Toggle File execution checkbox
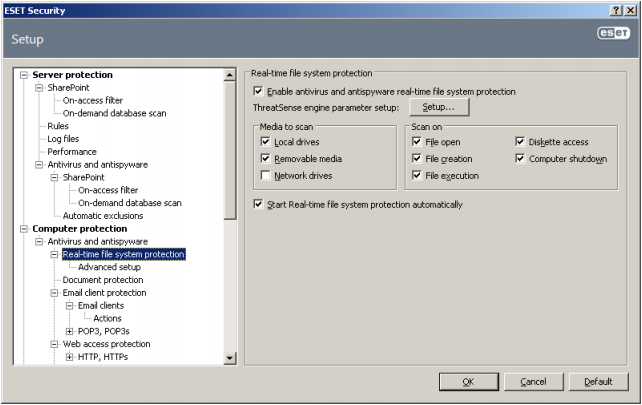Screen dimensions: 642x405 tap(416, 175)
